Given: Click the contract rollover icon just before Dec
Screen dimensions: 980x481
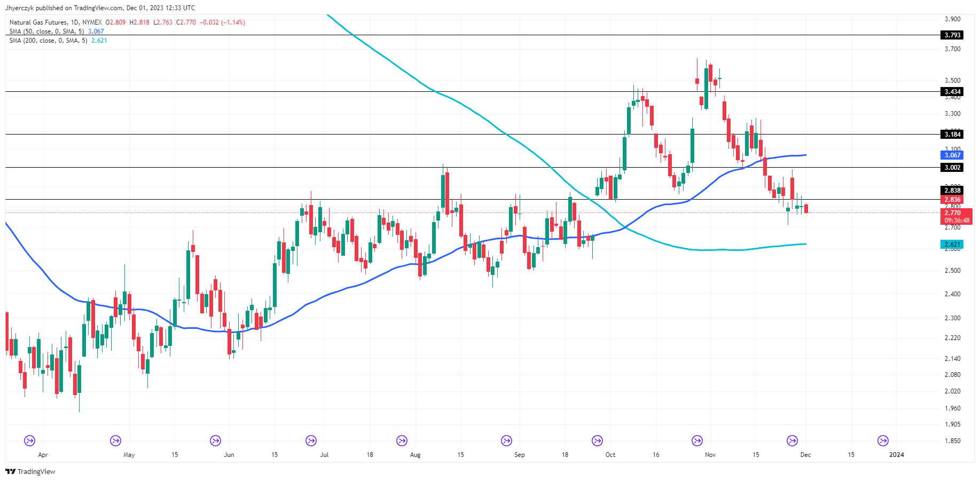Looking at the screenshot, I should click(x=792, y=441).
